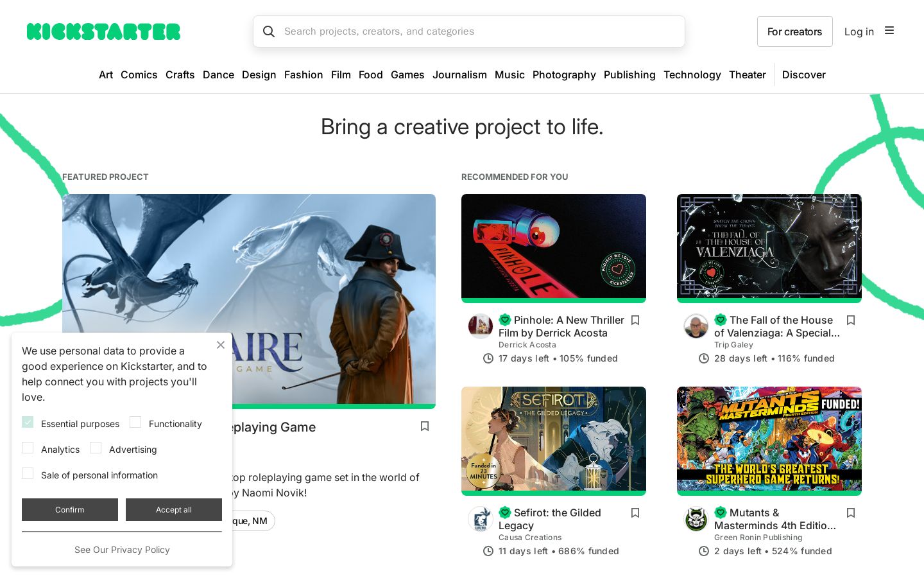Click Green Ronin Publishing avatar

coord(696,519)
